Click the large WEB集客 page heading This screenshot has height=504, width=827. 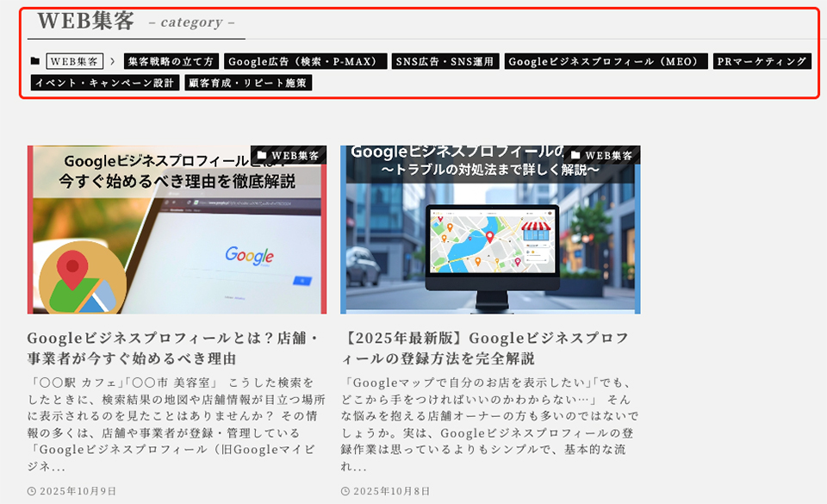[87, 21]
